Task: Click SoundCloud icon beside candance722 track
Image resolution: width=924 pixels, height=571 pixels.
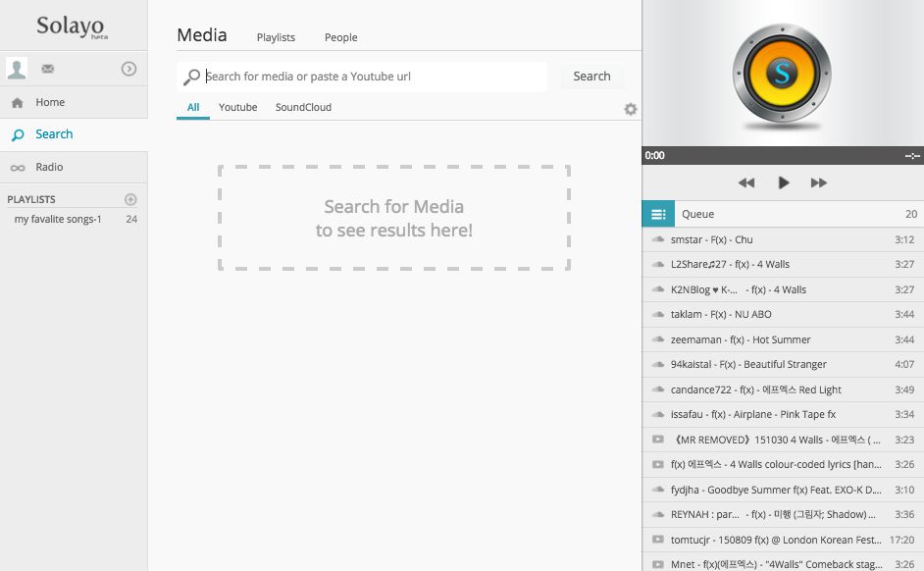Action: [657, 390]
